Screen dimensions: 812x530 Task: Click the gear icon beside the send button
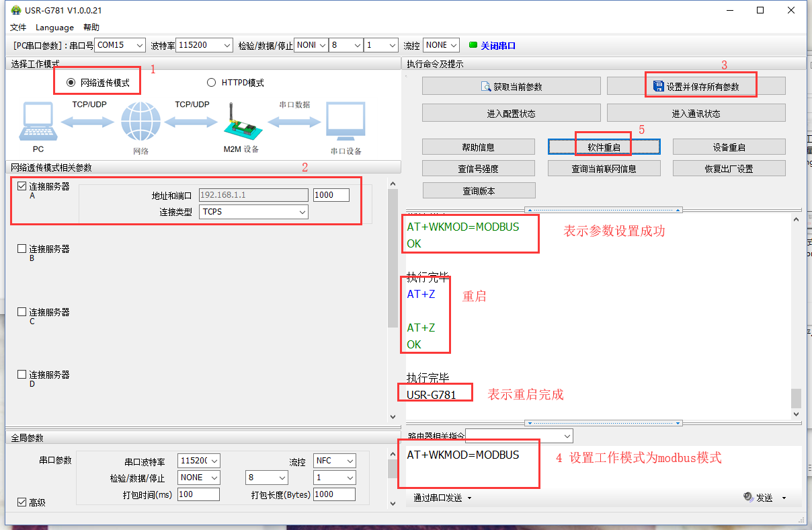coord(748,497)
